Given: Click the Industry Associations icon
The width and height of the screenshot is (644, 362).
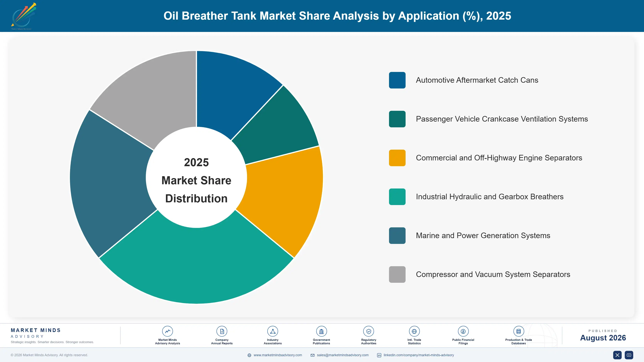Looking at the screenshot, I should click(x=273, y=331).
